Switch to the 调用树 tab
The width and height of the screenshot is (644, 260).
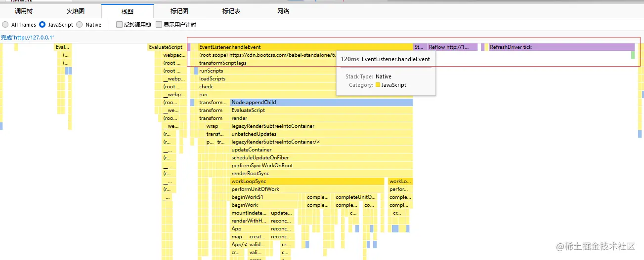click(x=24, y=11)
